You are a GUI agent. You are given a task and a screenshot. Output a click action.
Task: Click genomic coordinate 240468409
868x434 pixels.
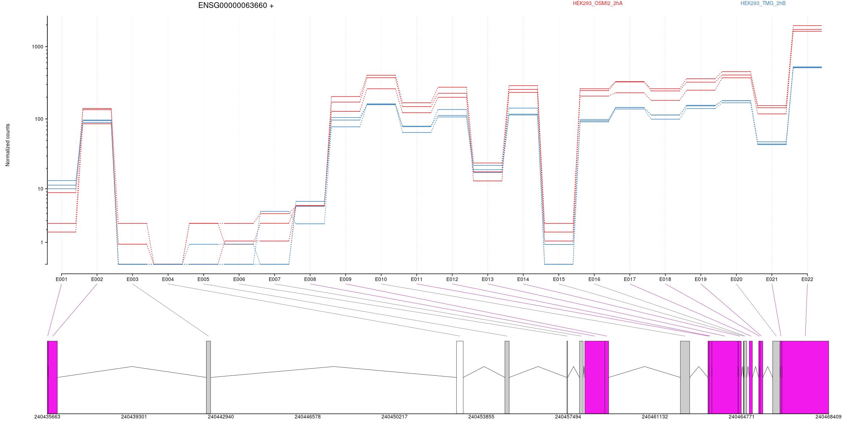[x=829, y=417]
